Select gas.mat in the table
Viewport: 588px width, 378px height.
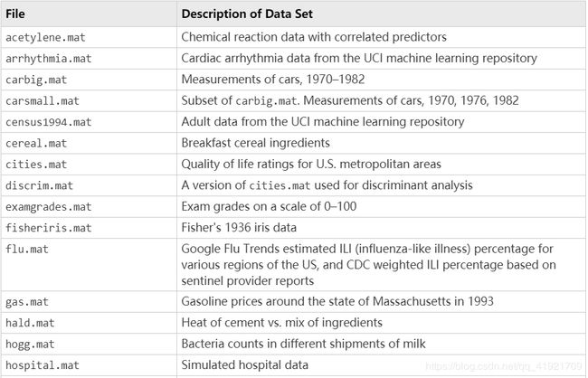pyautogui.click(x=26, y=302)
